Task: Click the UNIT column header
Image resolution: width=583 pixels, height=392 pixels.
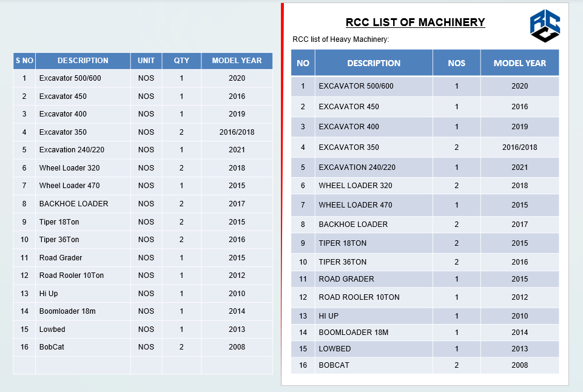Action: [x=146, y=61]
